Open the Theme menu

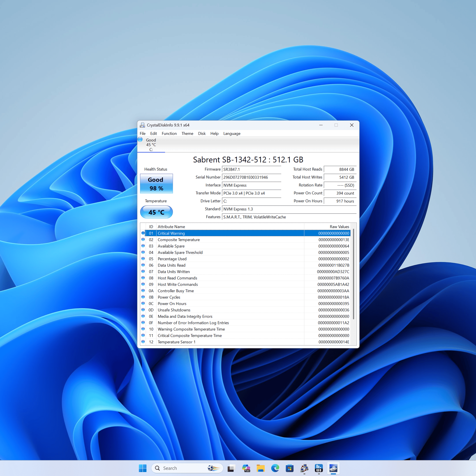(x=188, y=134)
